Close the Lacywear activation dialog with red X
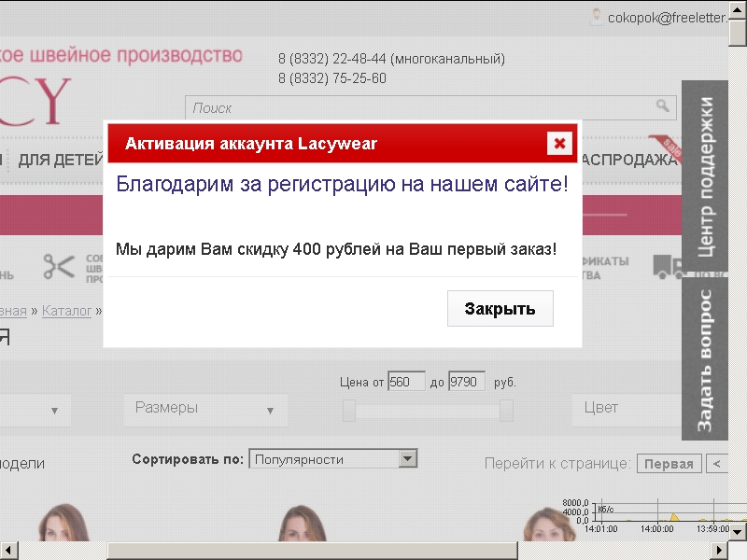The height and width of the screenshot is (560, 747). [x=559, y=144]
